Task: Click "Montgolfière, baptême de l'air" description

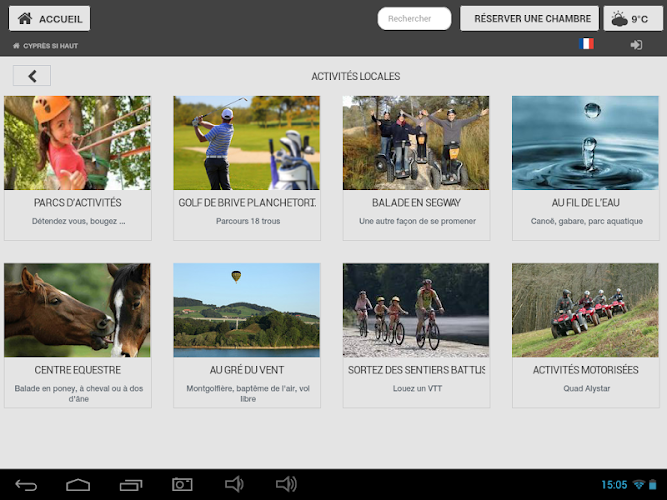Action: tap(248, 394)
